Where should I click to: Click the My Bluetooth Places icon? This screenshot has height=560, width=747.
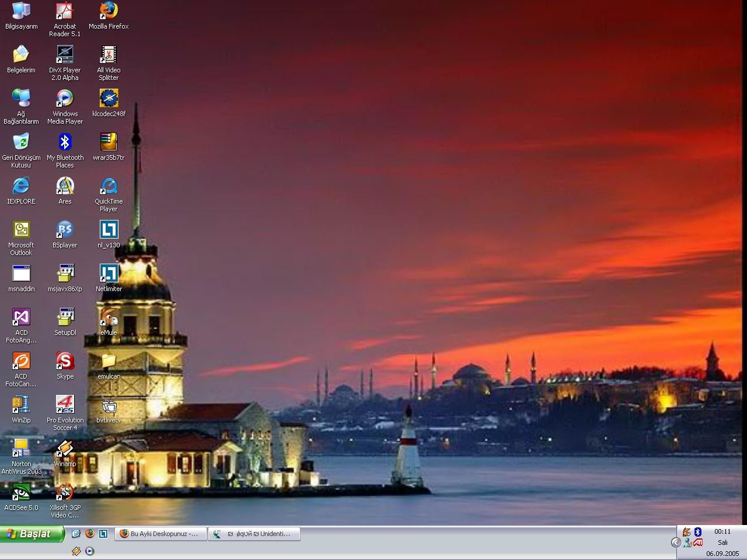pyautogui.click(x=65, y=143)
